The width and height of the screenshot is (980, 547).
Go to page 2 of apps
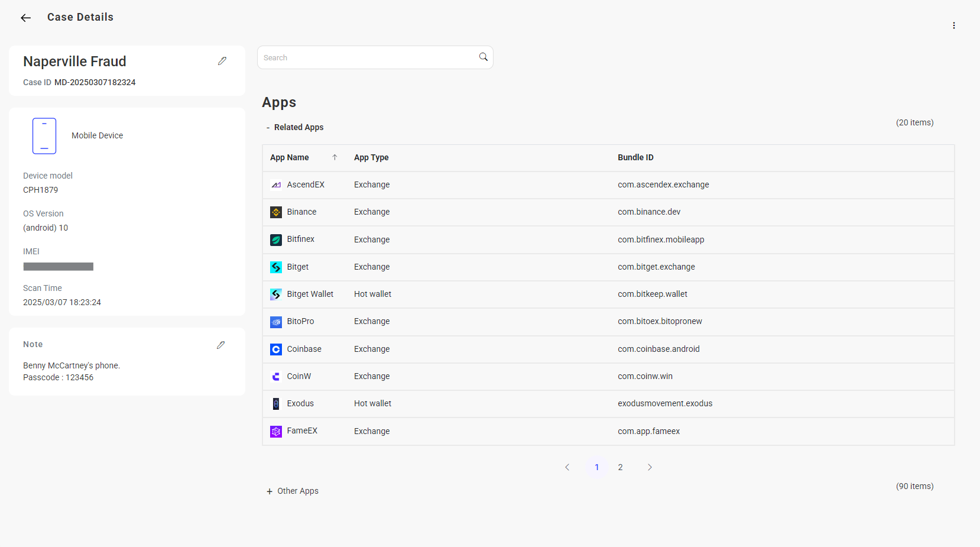620,467
